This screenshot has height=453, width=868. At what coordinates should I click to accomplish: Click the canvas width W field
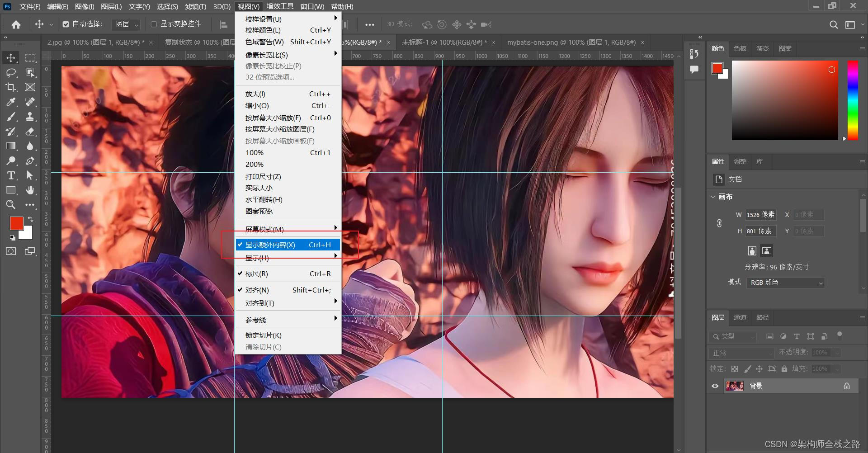761,215
